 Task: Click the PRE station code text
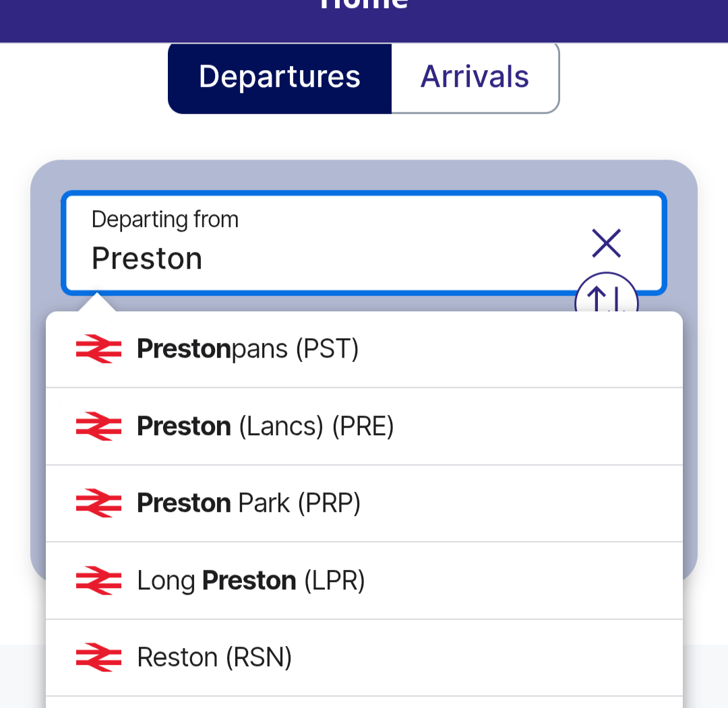(363, 426)
